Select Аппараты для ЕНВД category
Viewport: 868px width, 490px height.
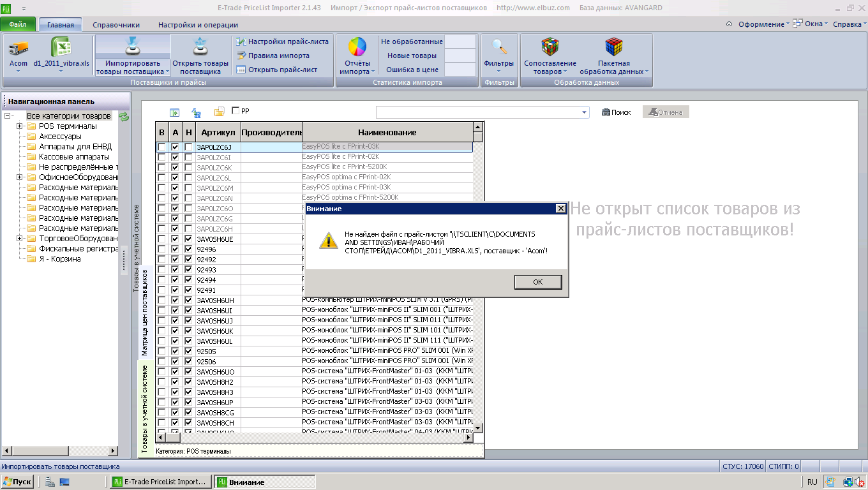[75, 147]
